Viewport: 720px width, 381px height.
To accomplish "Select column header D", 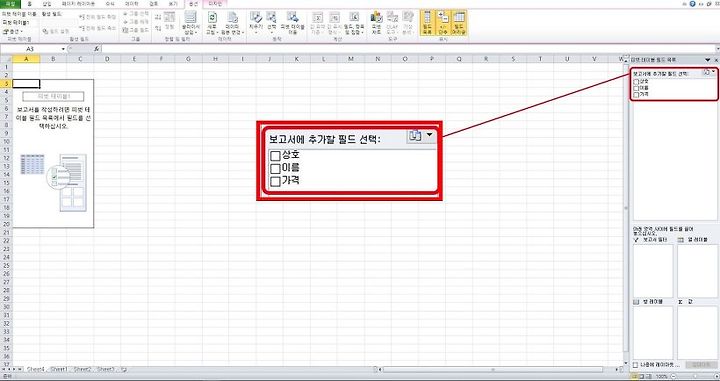I will 107,59.
